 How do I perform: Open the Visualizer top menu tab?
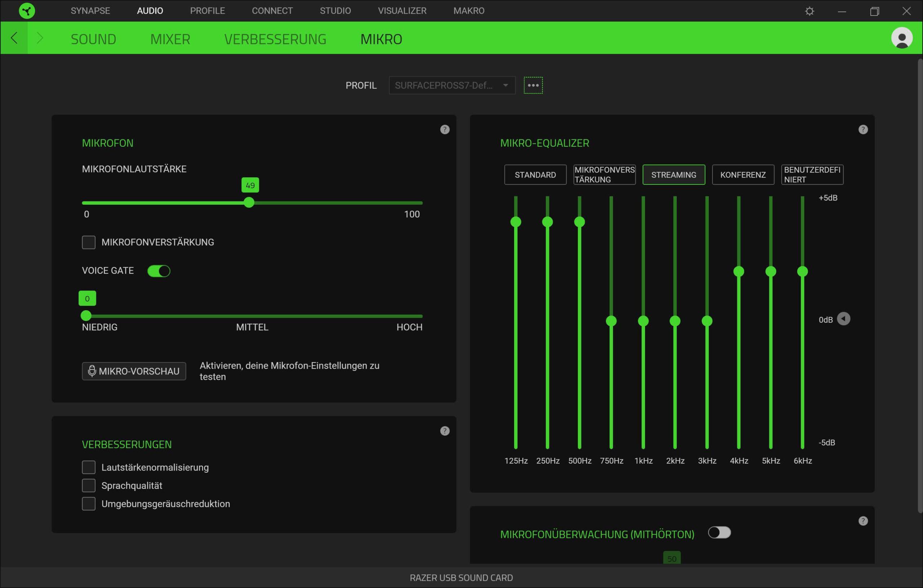coord(402,11)
